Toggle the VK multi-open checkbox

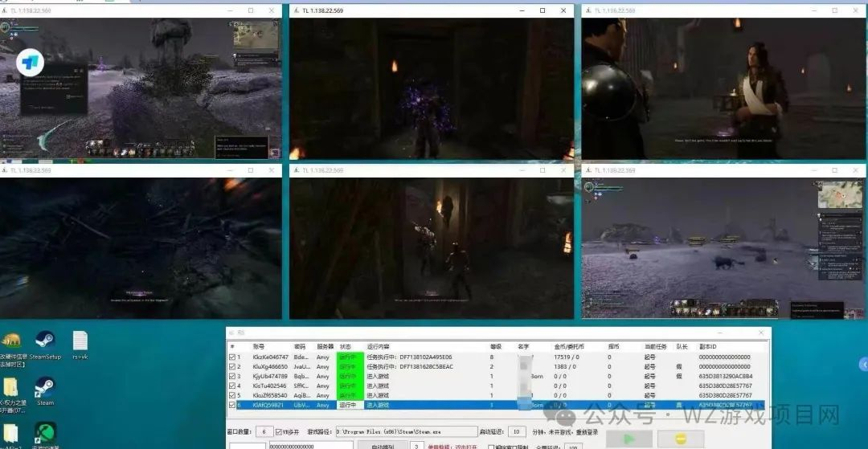point(279,431)
